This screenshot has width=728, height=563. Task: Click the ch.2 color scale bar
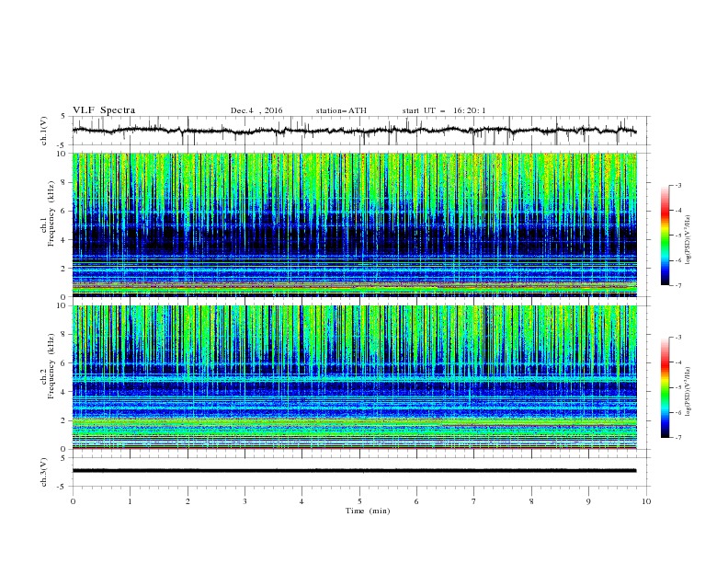(665, 387)
